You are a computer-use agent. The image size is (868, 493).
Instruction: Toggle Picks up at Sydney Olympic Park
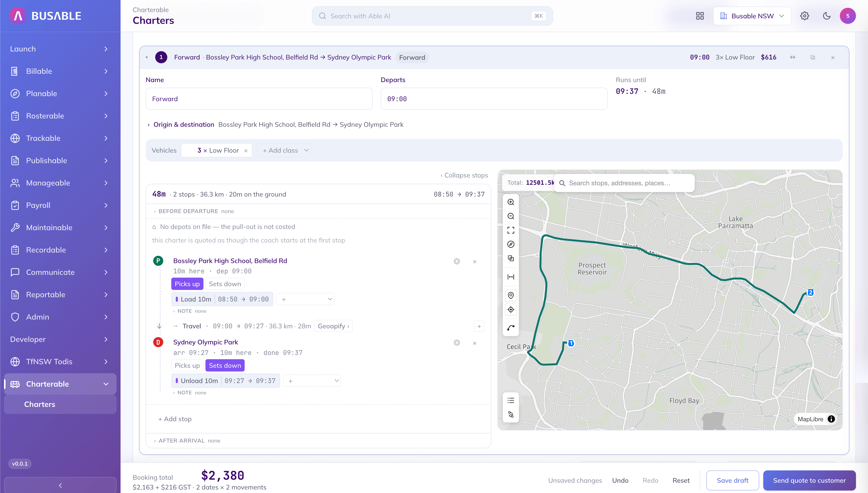click(x=187, y=365)
